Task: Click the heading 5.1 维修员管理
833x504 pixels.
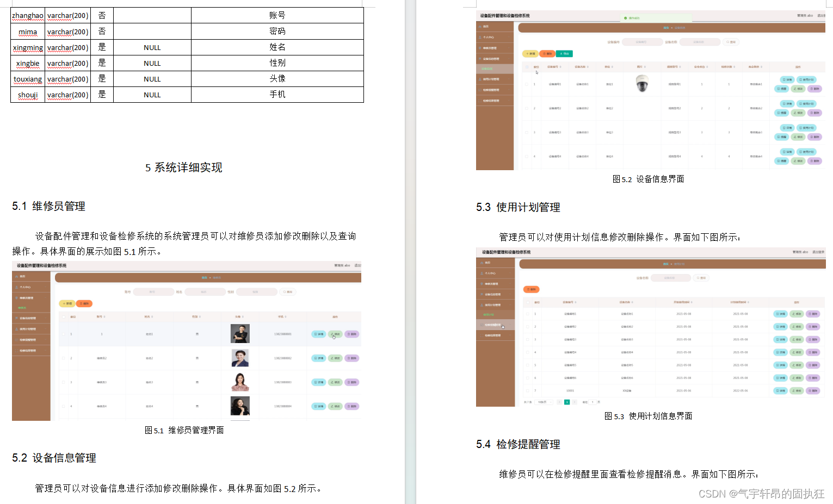Action: [48, 206]
